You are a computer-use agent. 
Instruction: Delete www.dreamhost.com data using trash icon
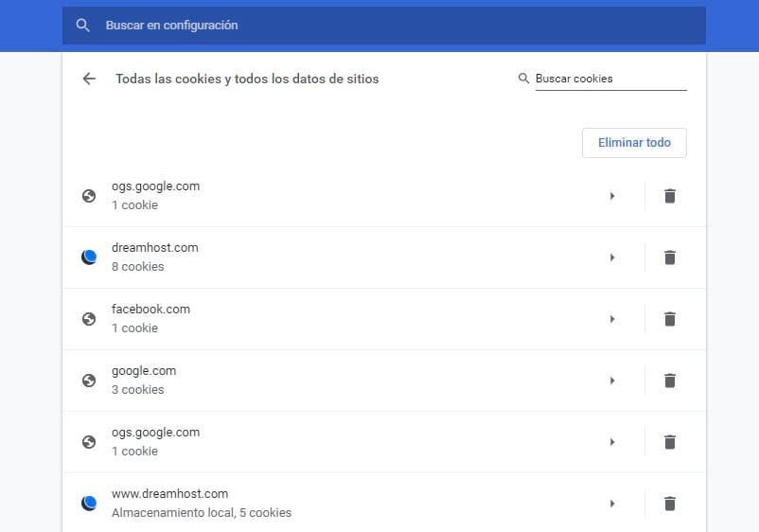pos(669,504)
